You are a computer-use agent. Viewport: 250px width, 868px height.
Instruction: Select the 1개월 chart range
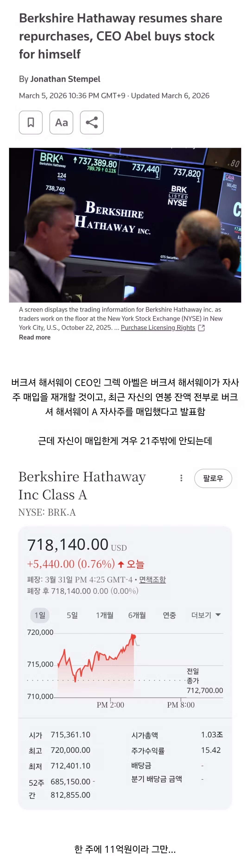[x=104, y=615]
